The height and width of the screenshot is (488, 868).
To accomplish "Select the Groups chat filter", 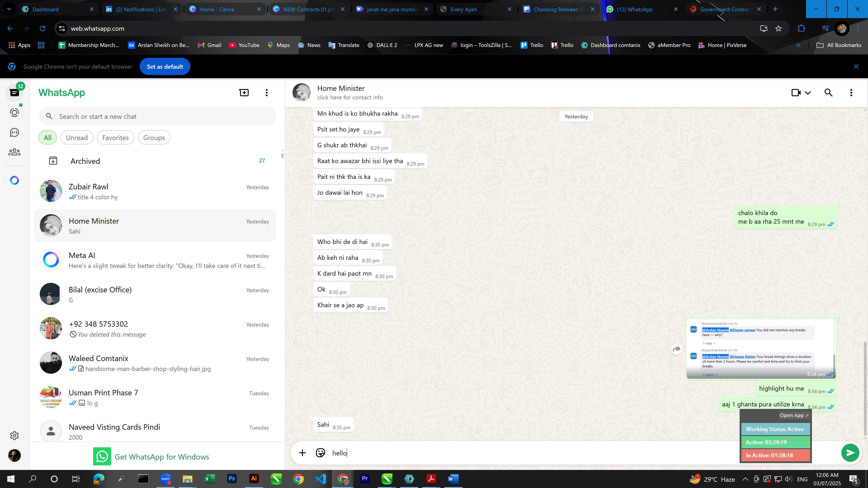I will coord(154,138).
